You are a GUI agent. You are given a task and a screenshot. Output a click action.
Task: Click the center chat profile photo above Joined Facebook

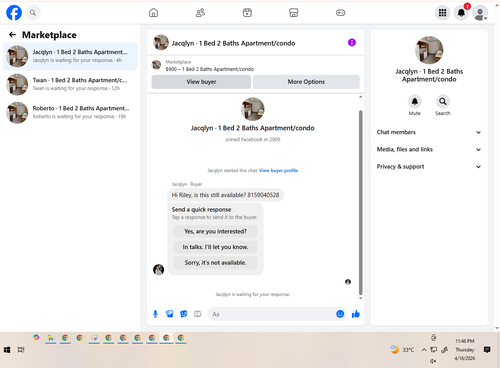point(253,109)
